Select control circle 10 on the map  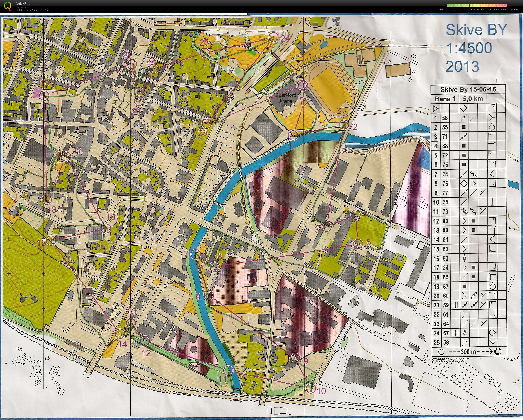pyautogui.click(x=311, y=388)
